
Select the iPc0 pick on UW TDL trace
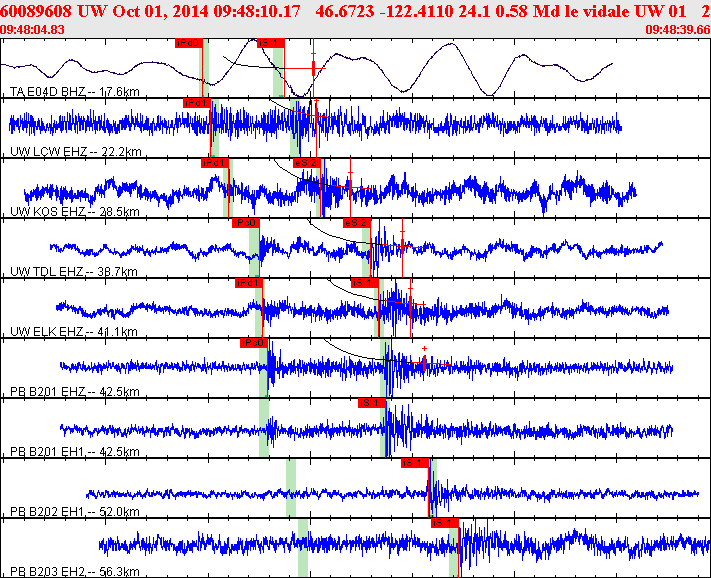coord(246,223)
